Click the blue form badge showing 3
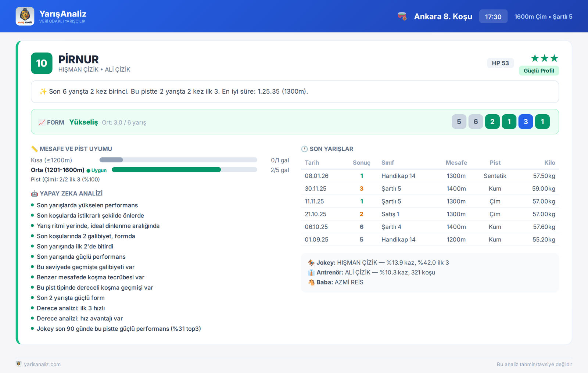Viewport: 588px width, 373px height. (x=526, y=122)
